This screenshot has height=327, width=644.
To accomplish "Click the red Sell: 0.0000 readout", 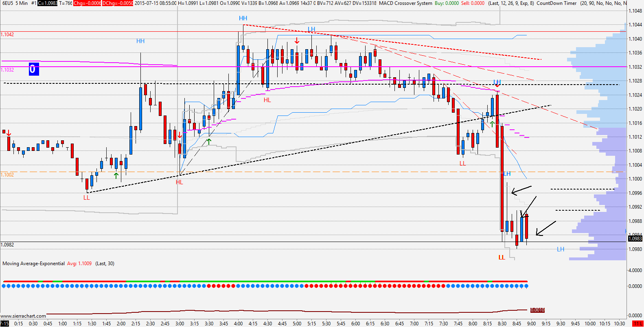I will point(473,3).
